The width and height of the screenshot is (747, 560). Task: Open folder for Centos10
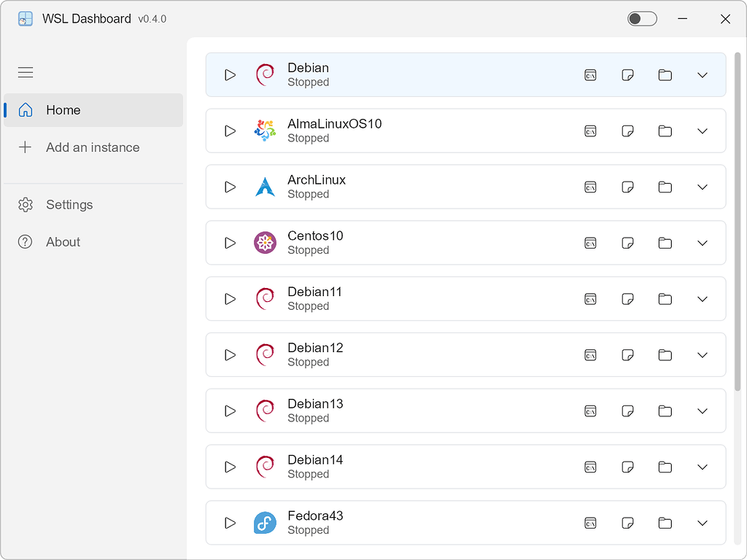tap(665, 243)
